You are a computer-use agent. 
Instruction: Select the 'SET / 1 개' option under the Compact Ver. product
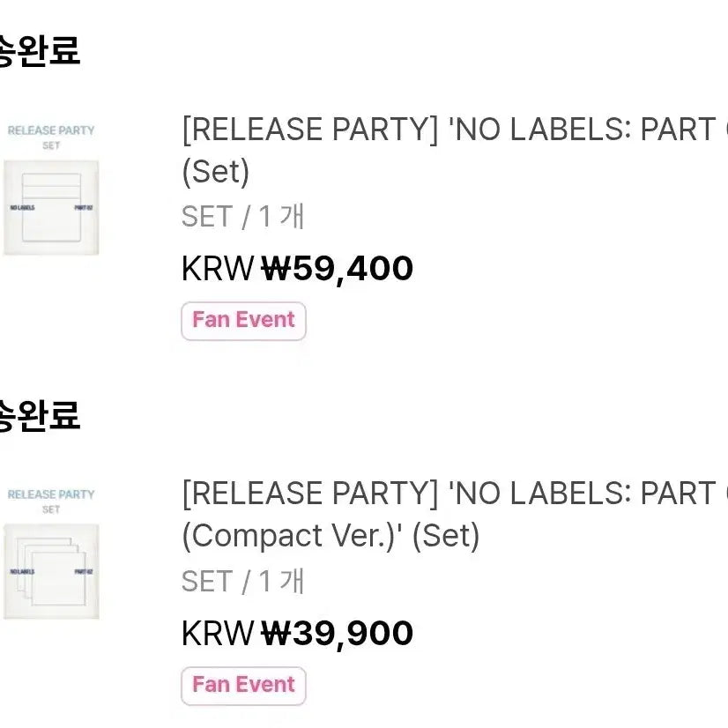click(x=243, y=582)
